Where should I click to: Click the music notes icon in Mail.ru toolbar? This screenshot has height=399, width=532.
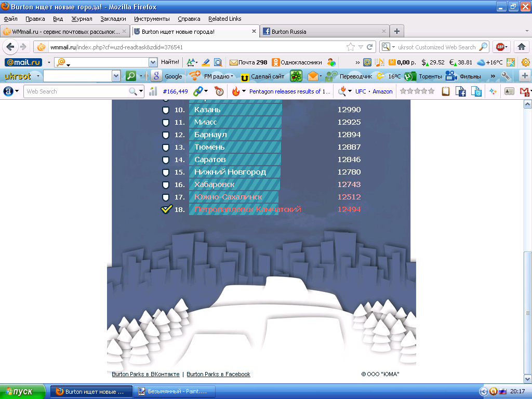(x=379, y=62)
